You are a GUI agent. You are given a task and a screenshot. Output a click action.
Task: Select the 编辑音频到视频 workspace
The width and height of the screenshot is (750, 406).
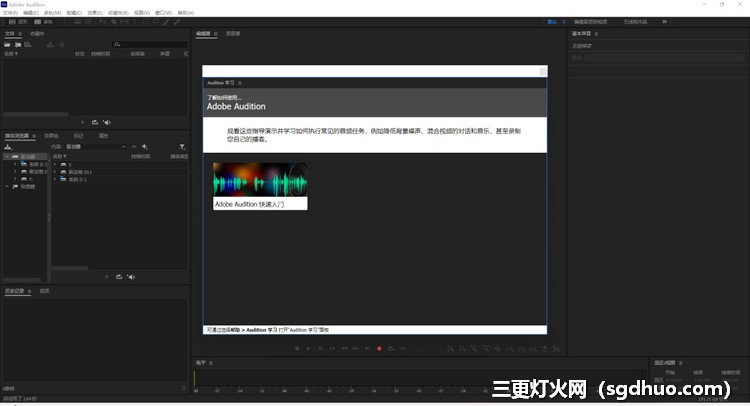tap(591, 22)
